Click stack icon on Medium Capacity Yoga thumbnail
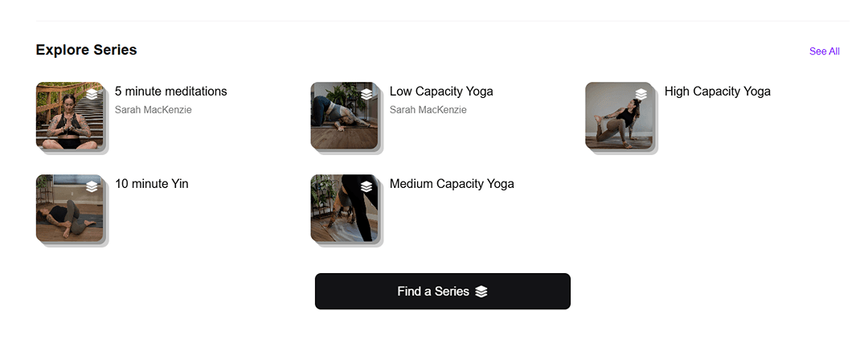The image size is (868, 343). click(x=366, y=186)
